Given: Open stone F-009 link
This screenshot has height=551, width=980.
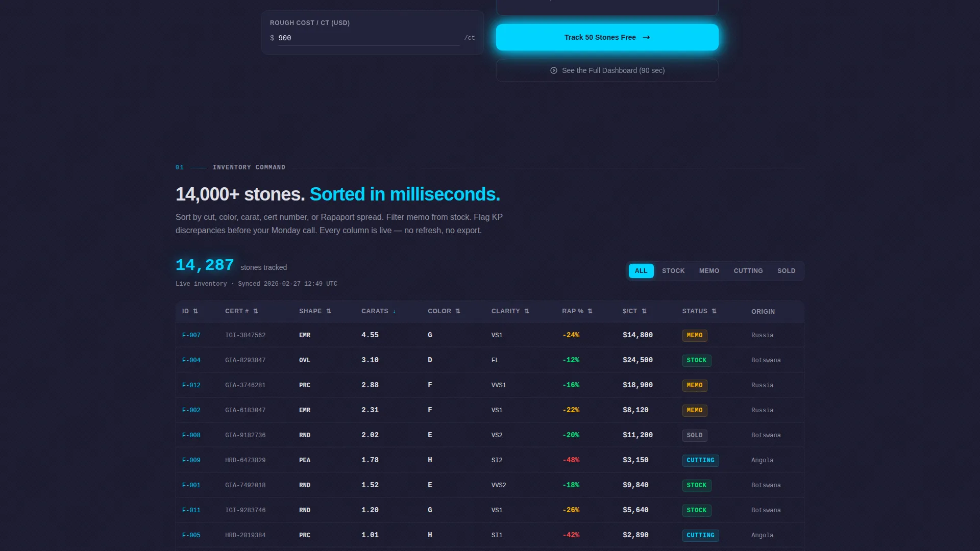Looking at the screenshot, I should click(x=191, y=460).
